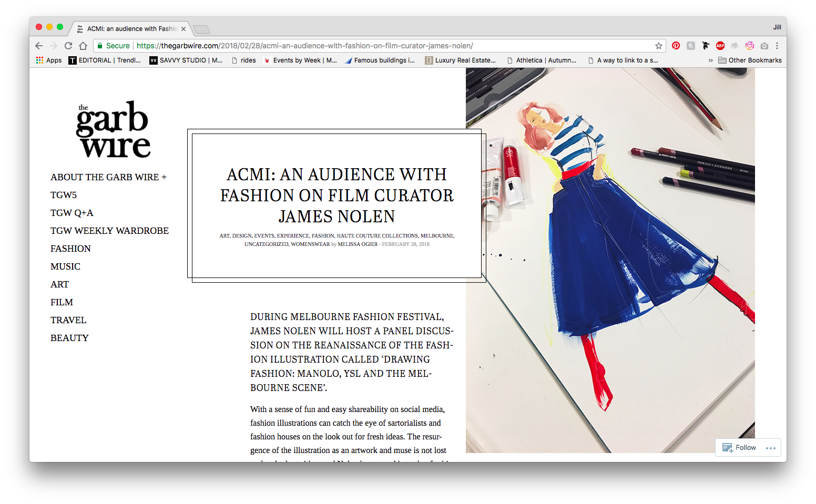Open author Melissa Ogier link
This screenshot has height=504, width=816.
pos(358,244)
